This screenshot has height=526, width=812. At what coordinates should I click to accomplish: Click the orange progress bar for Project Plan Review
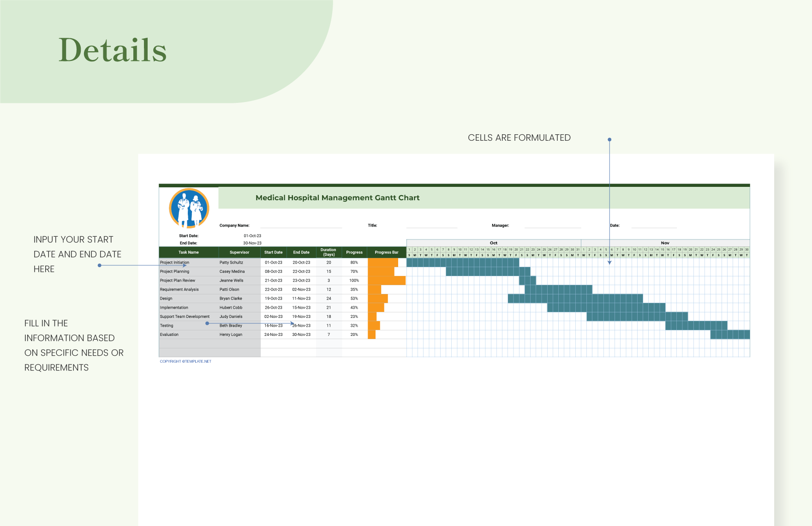tap(387, 281)
